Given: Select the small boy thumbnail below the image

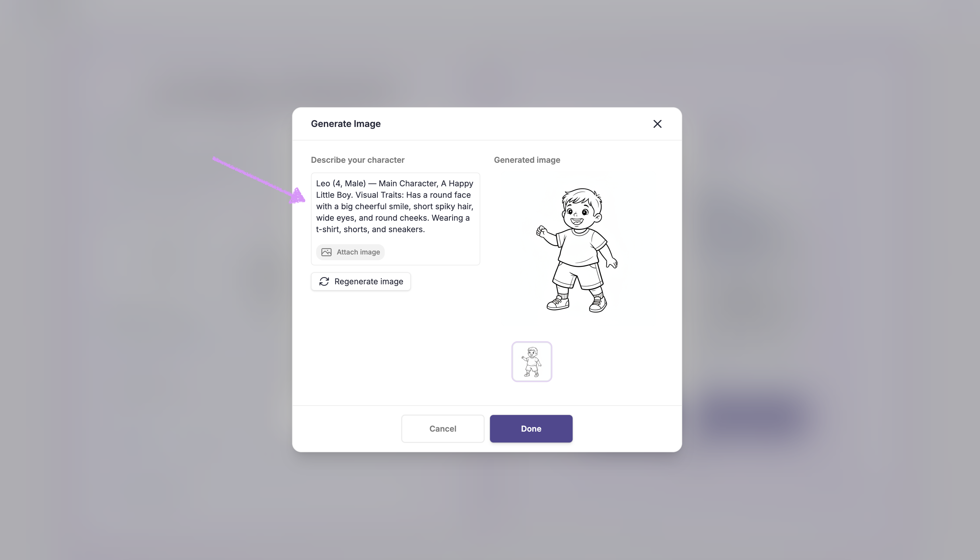Looking at the screenshot, I should click(532, 362).
